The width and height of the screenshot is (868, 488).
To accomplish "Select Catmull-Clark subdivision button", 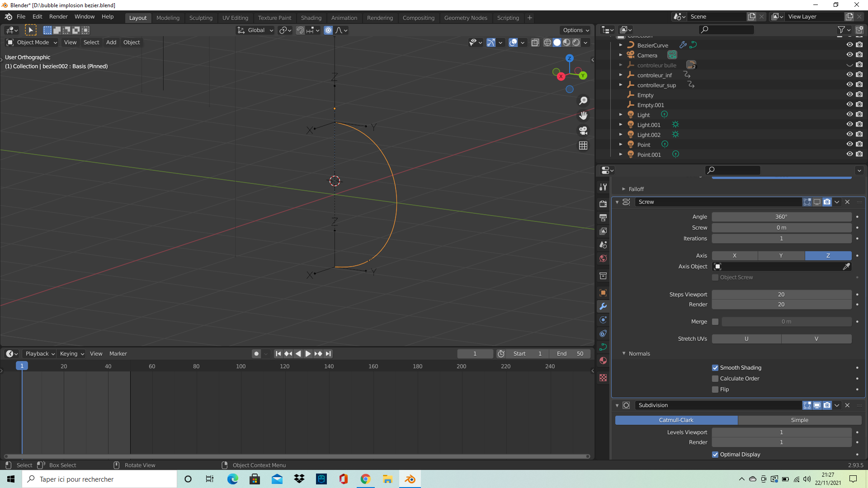I will [x=675, y=420].
